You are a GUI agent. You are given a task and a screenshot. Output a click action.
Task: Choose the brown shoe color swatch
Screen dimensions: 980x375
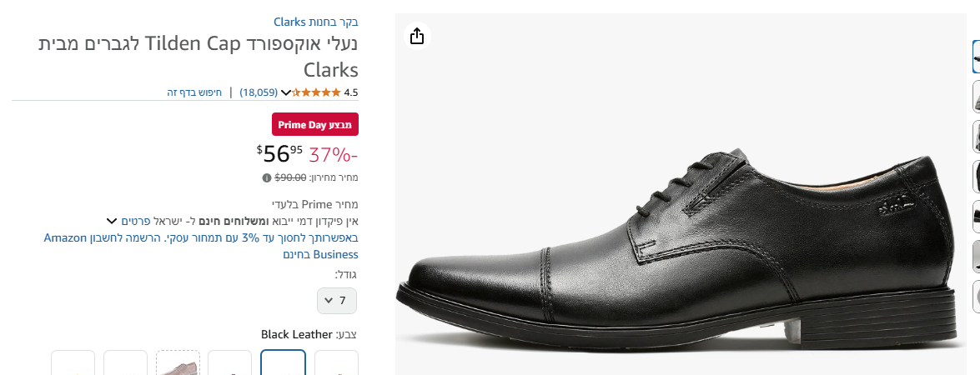click(x=178, y=363)
